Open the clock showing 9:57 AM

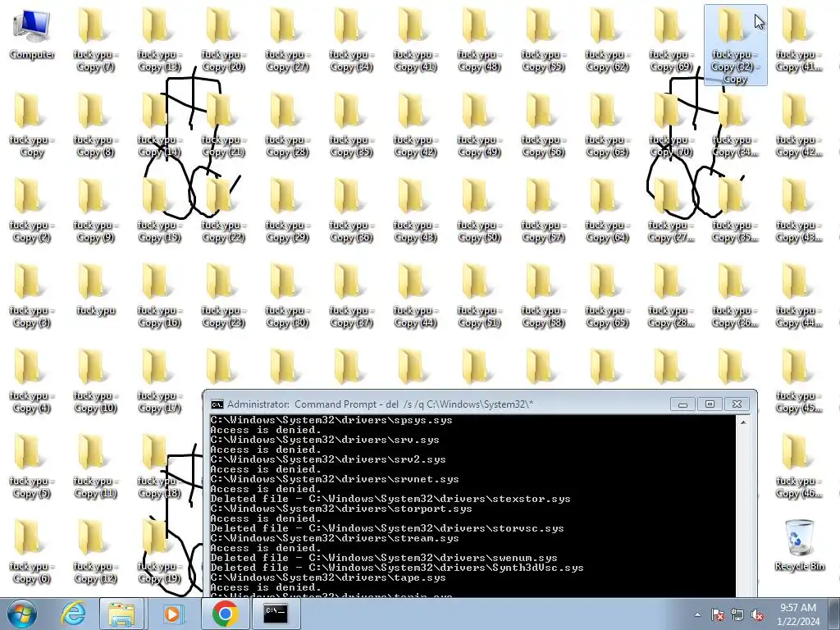click(x=798, y=614)
